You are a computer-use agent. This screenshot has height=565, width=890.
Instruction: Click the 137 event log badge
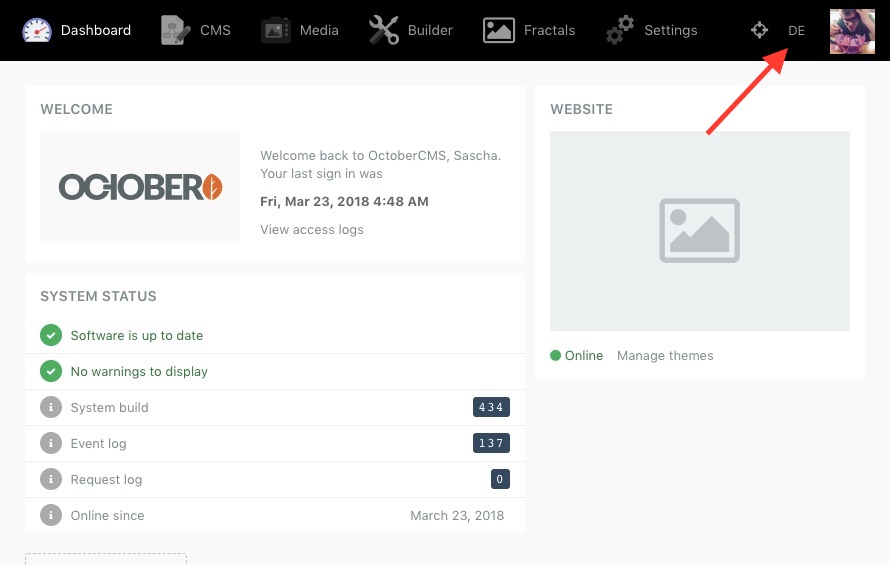pyautogui.click(x=491, y=443)
